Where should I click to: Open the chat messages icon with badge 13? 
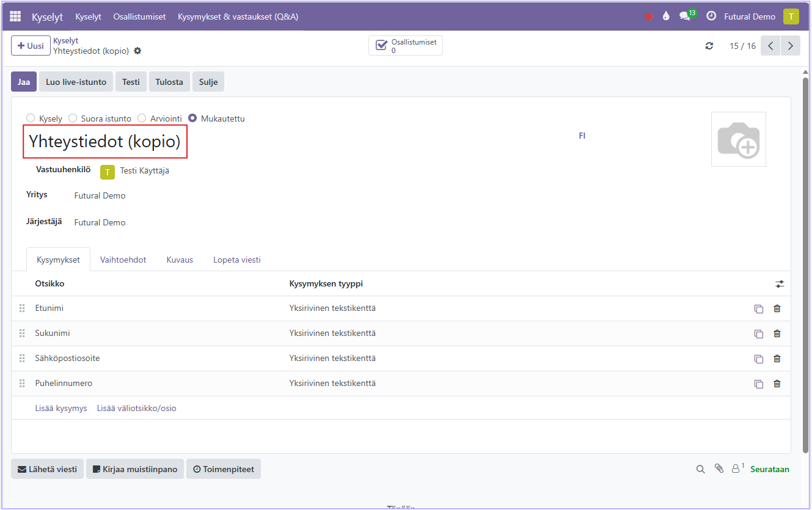[x=685, y=16]
